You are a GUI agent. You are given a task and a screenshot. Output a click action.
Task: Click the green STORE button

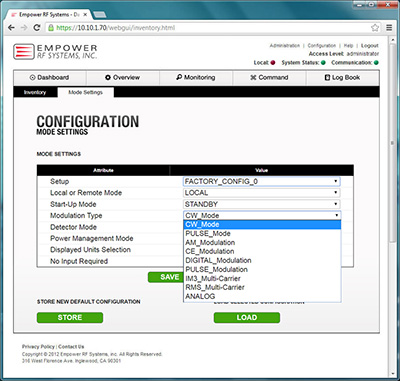[x=70, y=317]
